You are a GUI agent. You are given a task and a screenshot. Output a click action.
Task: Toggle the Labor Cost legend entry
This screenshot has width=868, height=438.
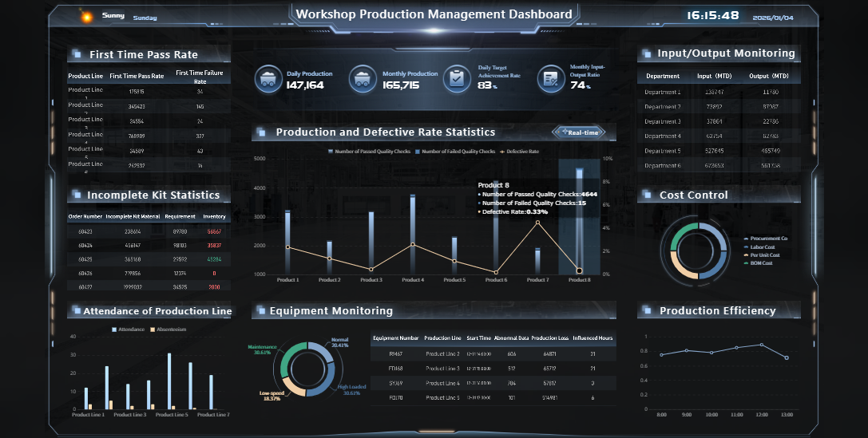click(x=759, y=247)
